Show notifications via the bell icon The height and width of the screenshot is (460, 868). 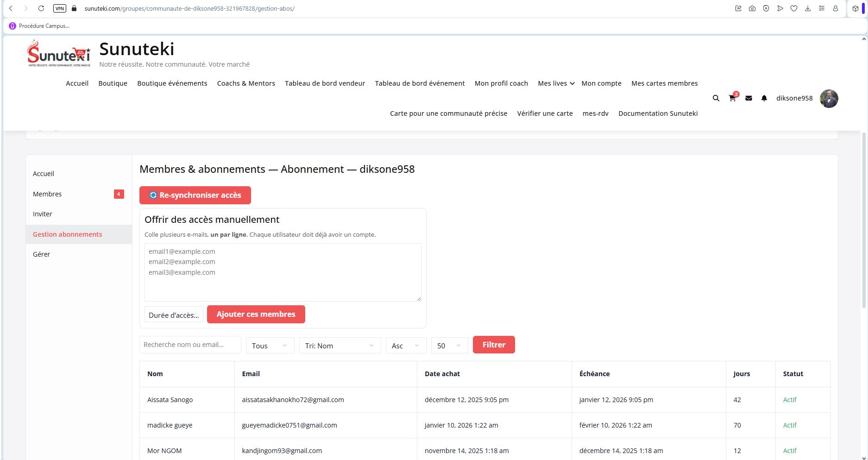[x=764, y=98]
